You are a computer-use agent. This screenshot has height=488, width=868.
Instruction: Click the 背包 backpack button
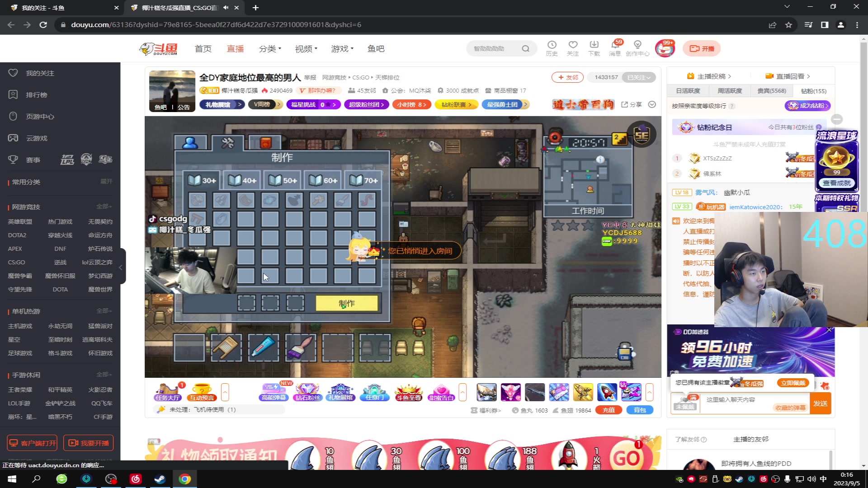(640, 410)
